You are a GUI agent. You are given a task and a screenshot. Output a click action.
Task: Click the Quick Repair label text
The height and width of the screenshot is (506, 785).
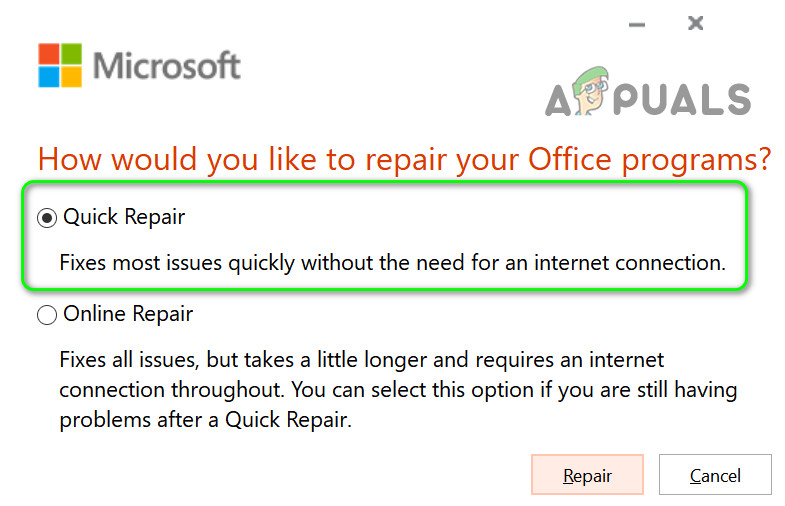click(x=124, y=217)
